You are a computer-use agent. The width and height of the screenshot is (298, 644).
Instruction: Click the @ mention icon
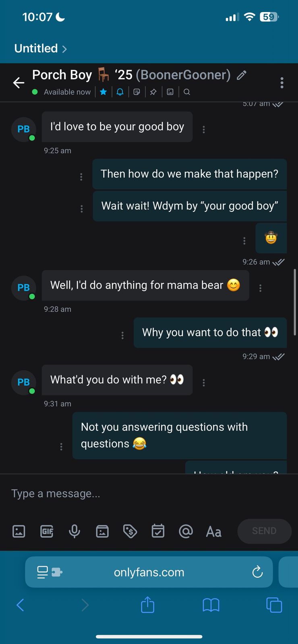click(186, 531)
